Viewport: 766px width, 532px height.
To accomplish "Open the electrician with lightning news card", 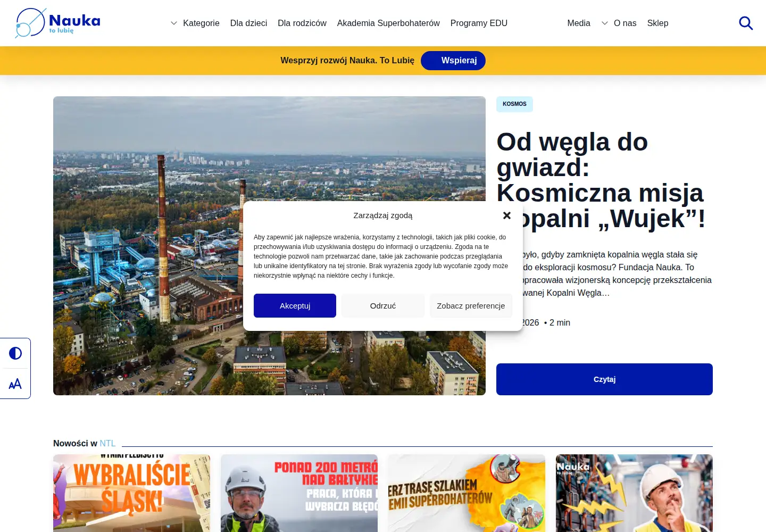I will pos(634,493).
